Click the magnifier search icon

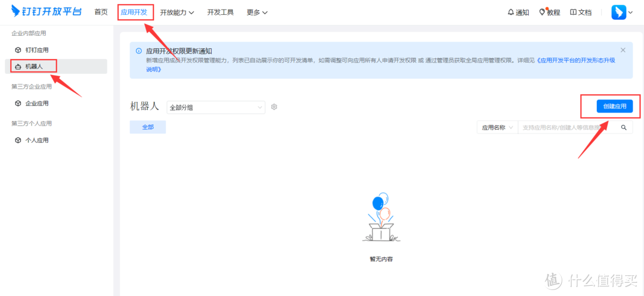[624, 127]
